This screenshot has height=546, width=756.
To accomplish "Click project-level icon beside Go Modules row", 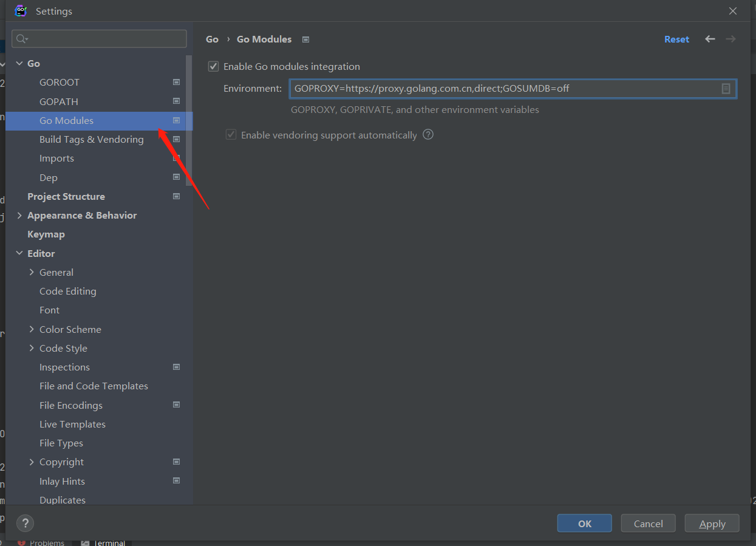I will 176,120.
